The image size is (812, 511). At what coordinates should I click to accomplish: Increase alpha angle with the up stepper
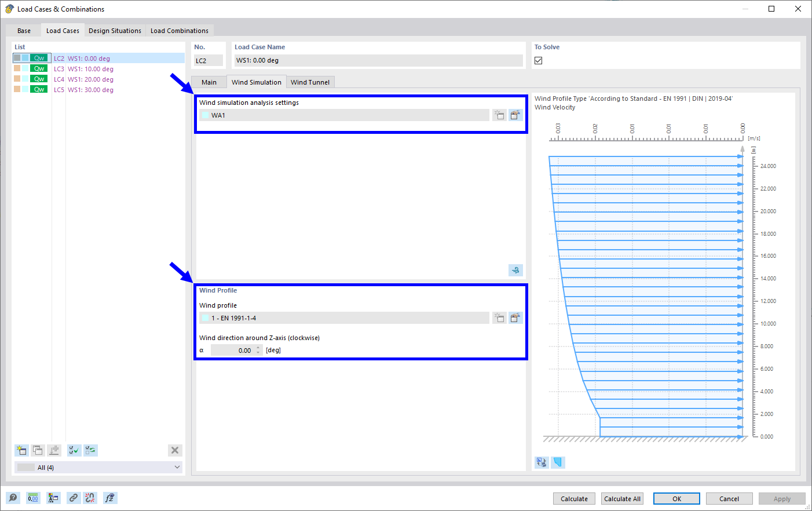click(258, 348)
